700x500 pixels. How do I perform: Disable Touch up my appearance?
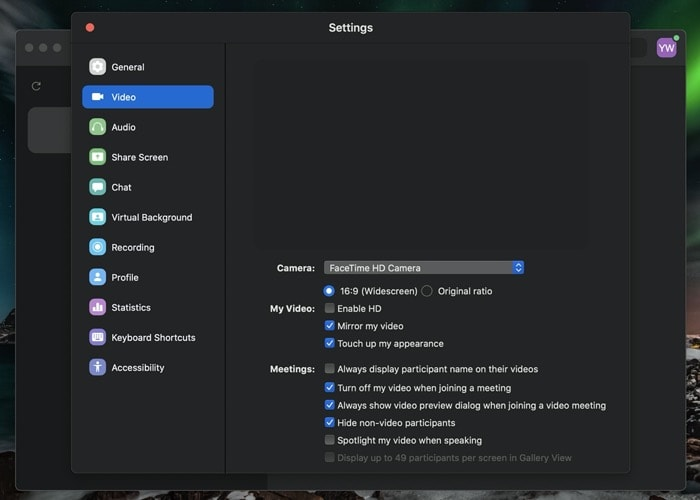(x=330, y=343)
